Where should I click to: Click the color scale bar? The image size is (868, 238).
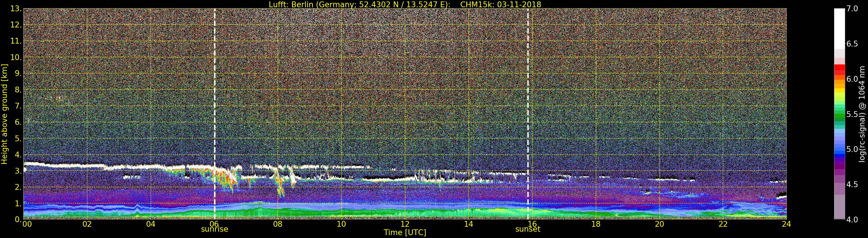pyautogui.click(x=839, y=114)
